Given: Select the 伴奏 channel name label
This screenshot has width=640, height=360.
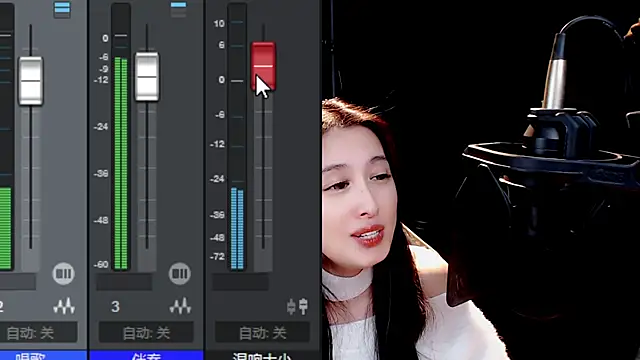Looking at the screenshot, I should [146, 355].
